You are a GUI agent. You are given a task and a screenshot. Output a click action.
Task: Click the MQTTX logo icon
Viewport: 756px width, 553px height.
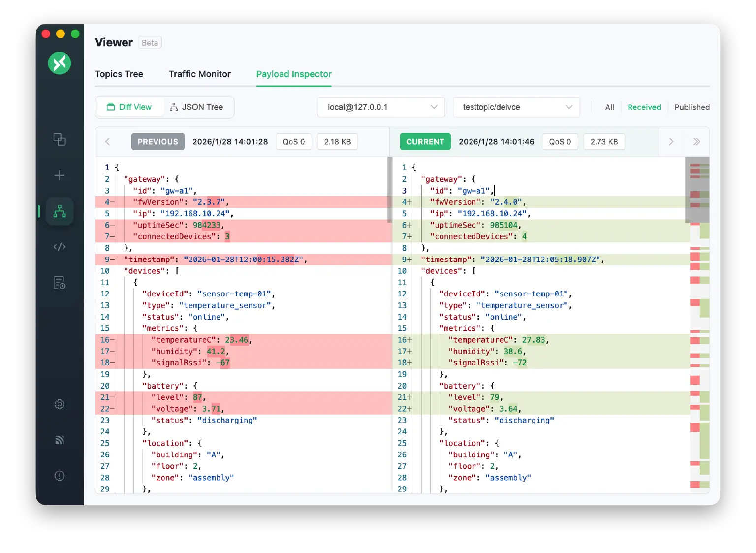[x=60, y=63]
